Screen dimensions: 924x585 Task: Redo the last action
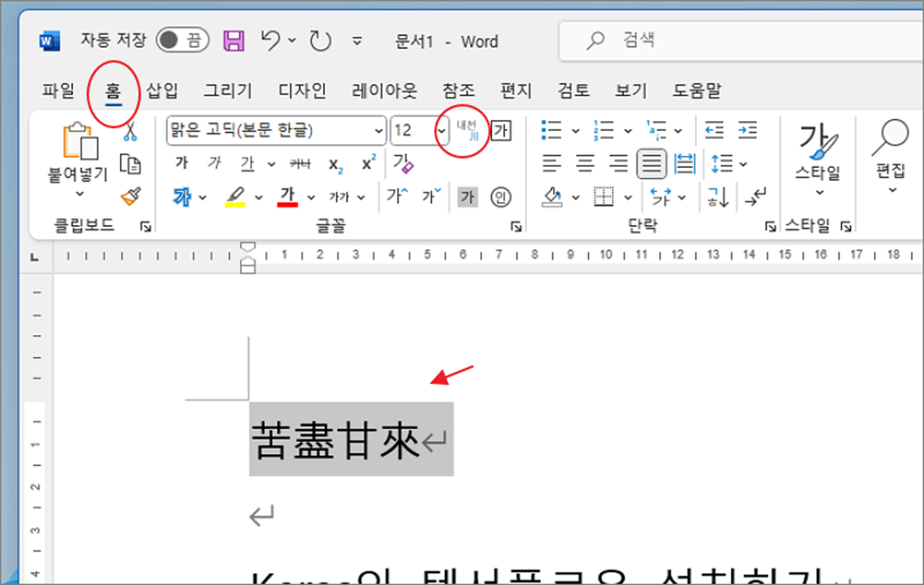coord(320,41)
